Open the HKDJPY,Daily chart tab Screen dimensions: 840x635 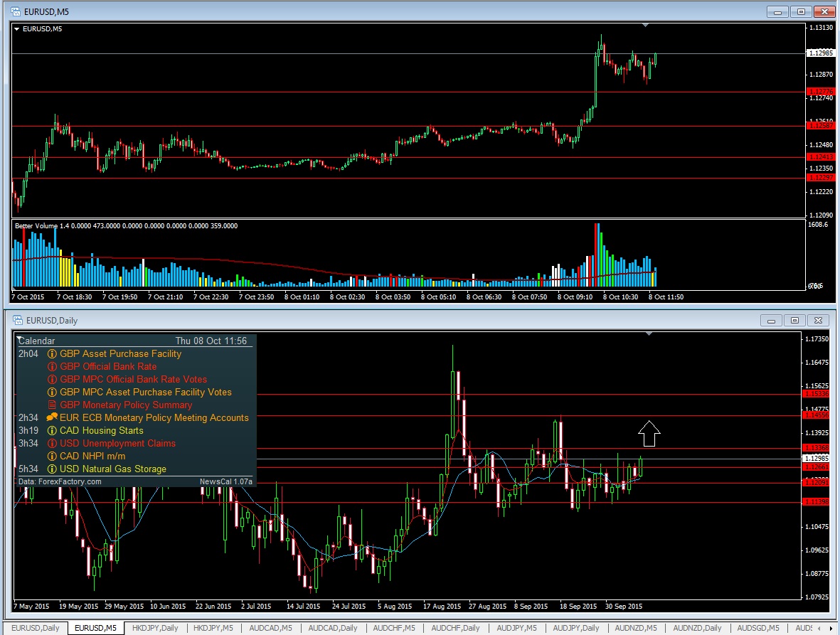tap(155, 628)
